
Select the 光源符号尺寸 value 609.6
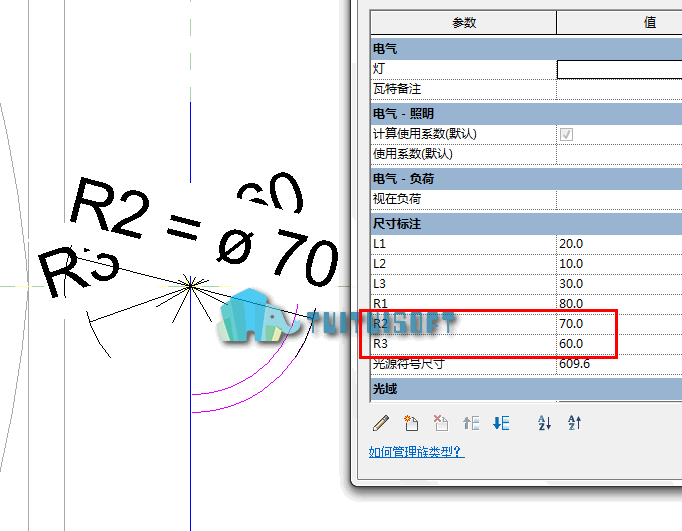click(575, 364)
